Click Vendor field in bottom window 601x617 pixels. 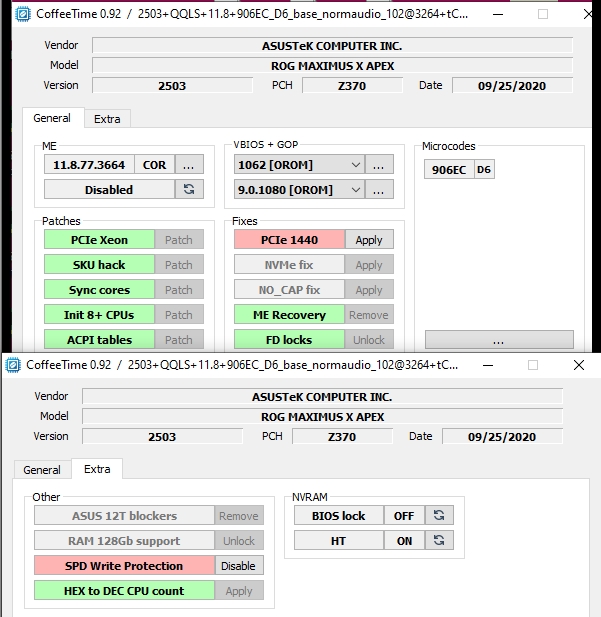(323, 397)
